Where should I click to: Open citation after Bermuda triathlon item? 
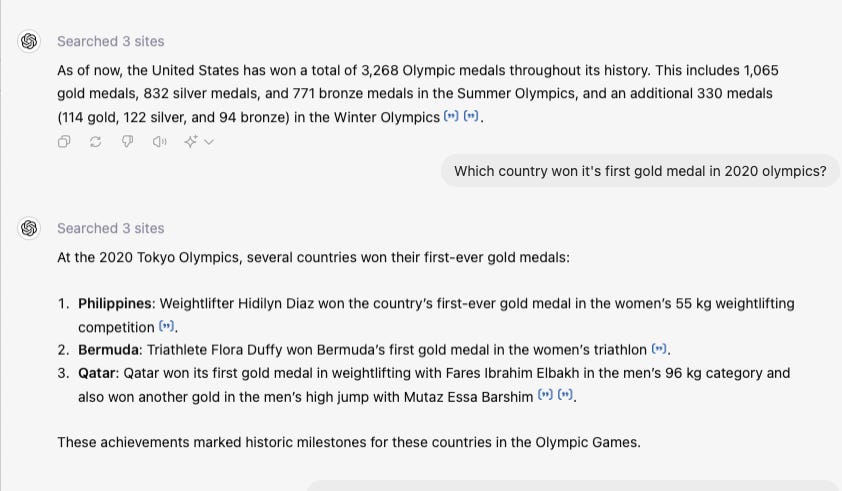pyautogui.click(x=659, y=349)
